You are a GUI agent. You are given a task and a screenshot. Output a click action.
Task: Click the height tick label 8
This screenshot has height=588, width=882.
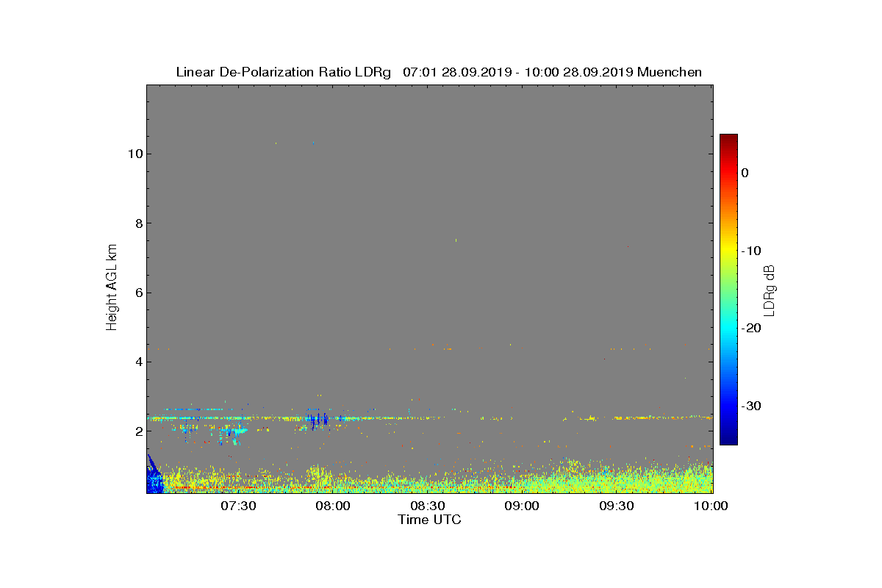coord(137,223)
